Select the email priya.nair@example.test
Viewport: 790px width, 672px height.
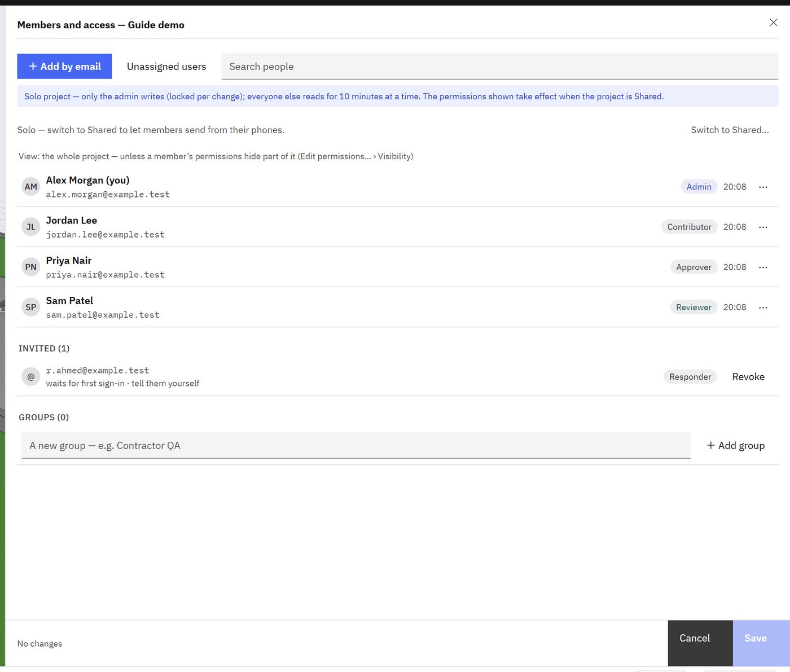click(x=106, y=274)
